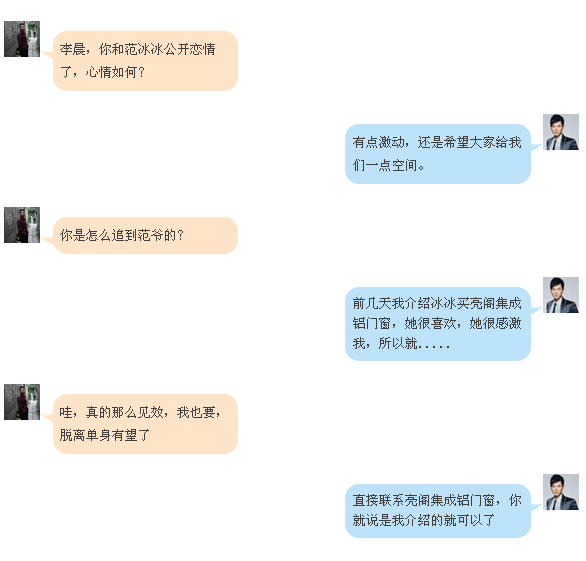Click the text line 们一点空间。
This screenshot has width=586, height=561.
click(388, 165)
